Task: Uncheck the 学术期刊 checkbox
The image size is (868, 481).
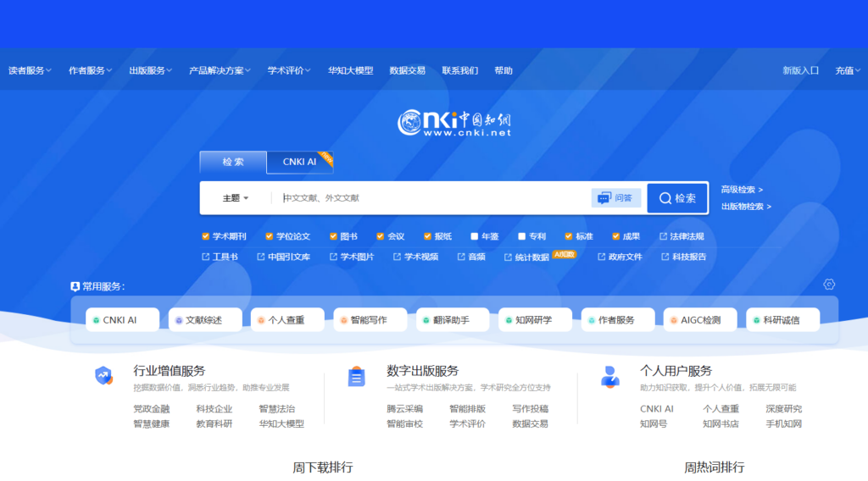Action: click(205, 236)
